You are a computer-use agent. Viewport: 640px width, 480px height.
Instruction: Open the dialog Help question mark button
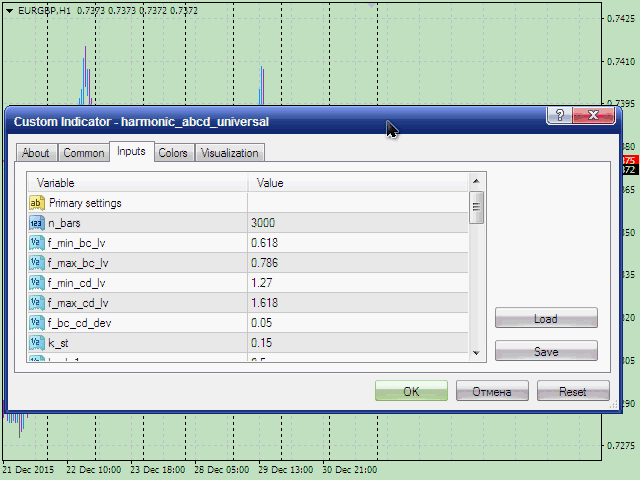560,116
